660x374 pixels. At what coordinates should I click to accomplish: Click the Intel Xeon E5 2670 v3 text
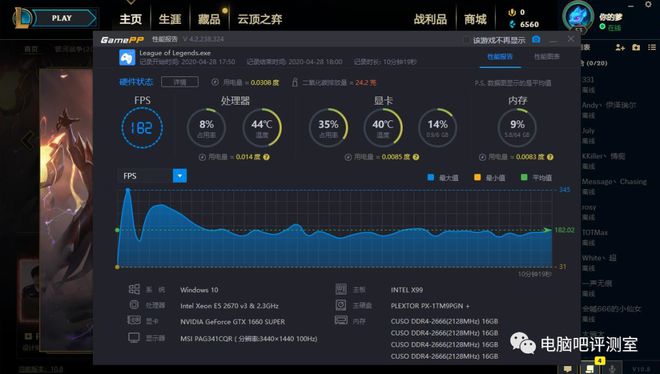click(229, 306)
